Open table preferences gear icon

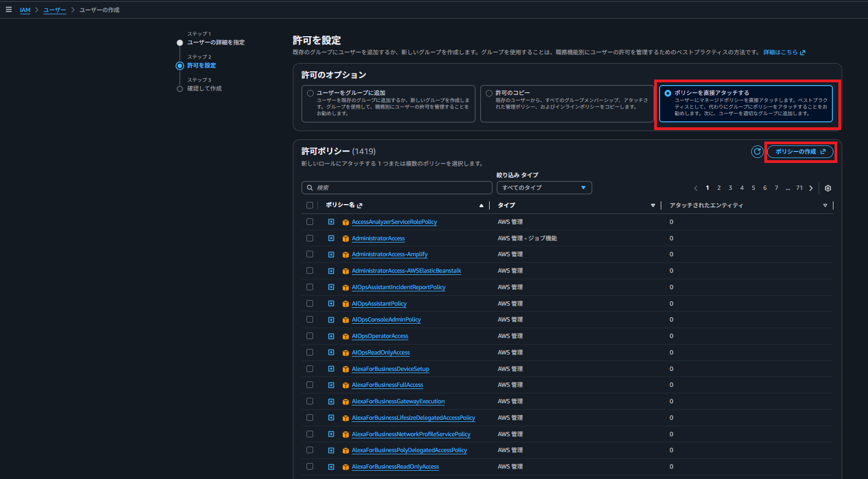click(828, 188)
